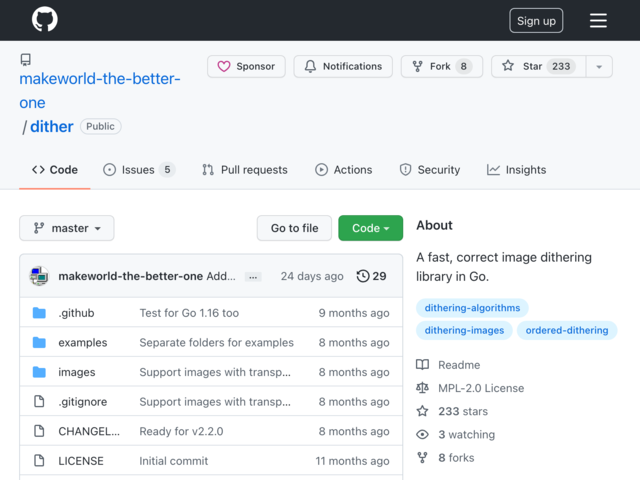Star the dither repository
The image size is (640, 480).
tap(538, 66)
